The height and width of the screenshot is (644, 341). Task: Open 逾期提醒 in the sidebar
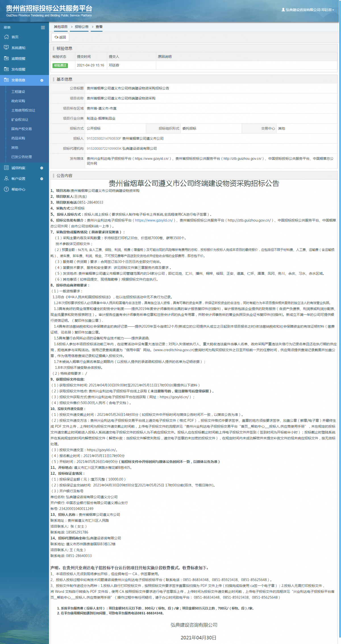tap(18, 59)
